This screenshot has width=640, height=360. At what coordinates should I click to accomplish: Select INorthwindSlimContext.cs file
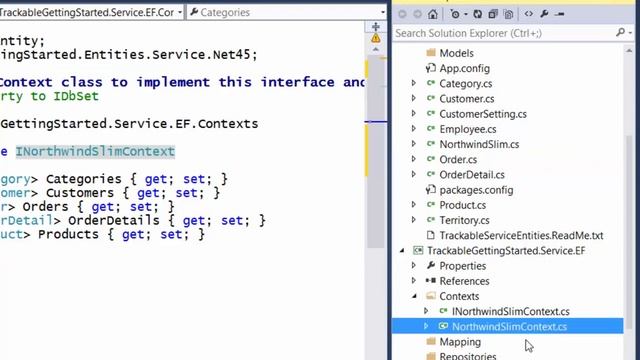[x=510, y=311]
